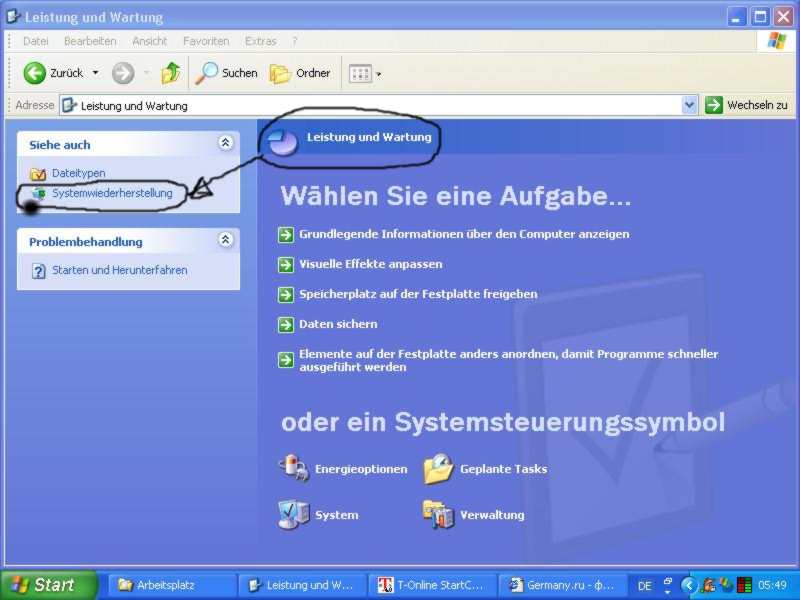This screenshot has height=600, width=800.
Task: Open the ? help menu
Action: point(294,41)
